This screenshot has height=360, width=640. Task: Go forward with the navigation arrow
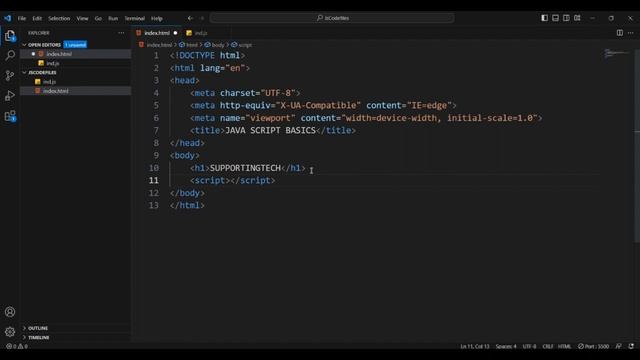click(202, 18)
